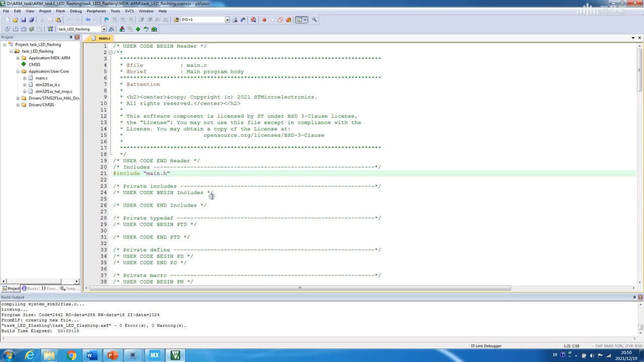Click the Select Software Packs icon
Image resolution: width=644 pixels, height=362 pixels.
point(146,29)
